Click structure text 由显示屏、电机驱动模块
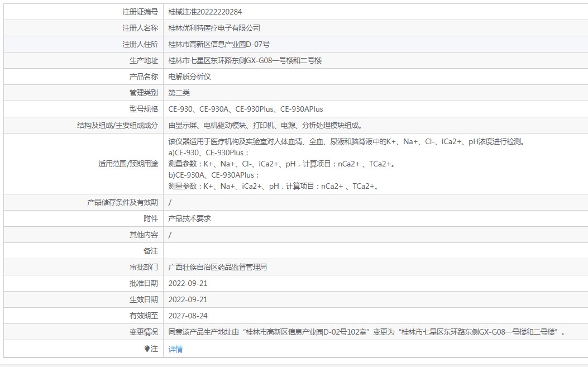The height and width of the screenshot is (367, 588). coord(265,125)
